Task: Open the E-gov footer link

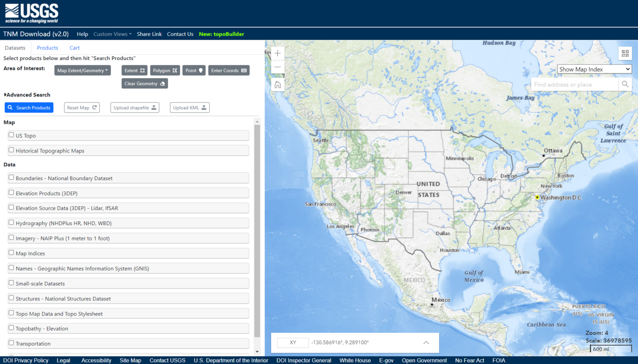Action: 386,361
